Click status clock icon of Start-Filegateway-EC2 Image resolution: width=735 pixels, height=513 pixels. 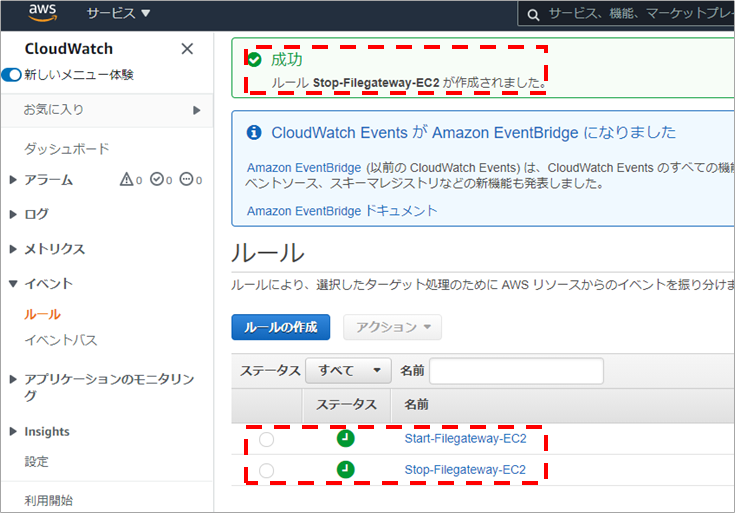(345, 438)
